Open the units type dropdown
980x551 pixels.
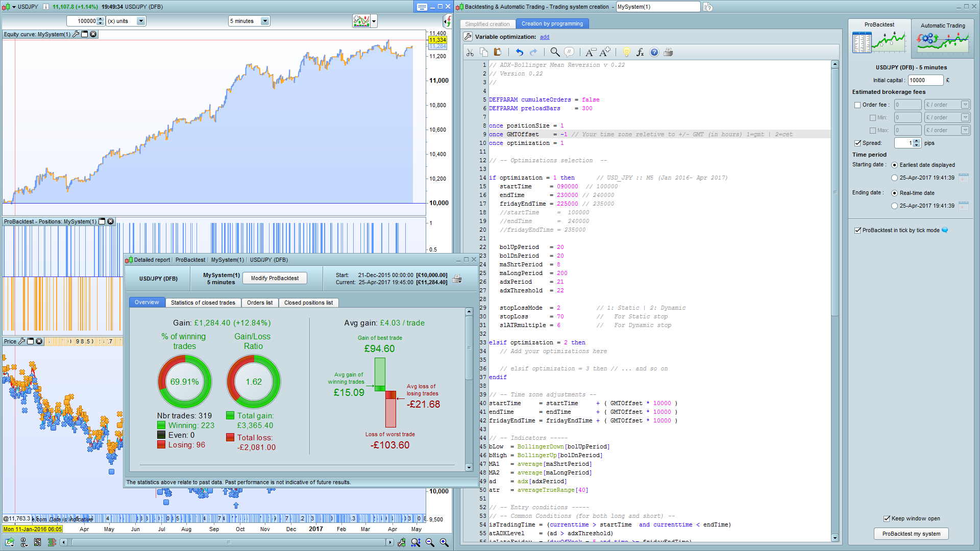tap(141, 21)
